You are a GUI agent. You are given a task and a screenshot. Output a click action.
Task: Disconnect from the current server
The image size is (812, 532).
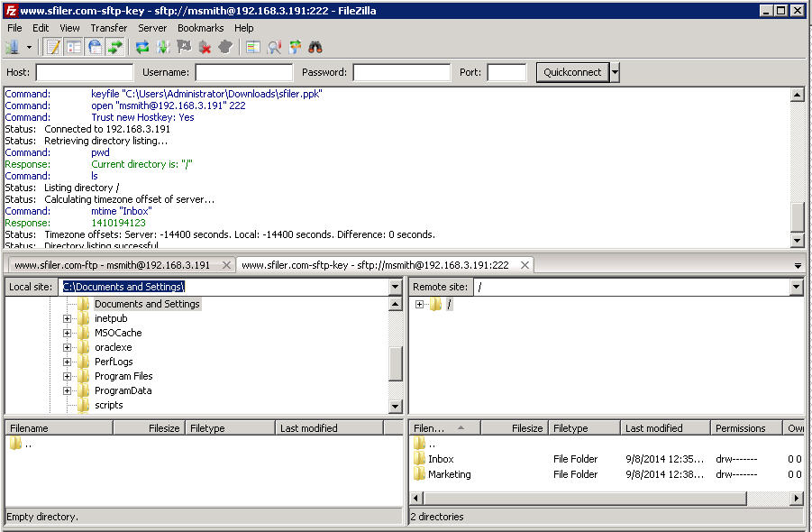pos(205,48)
